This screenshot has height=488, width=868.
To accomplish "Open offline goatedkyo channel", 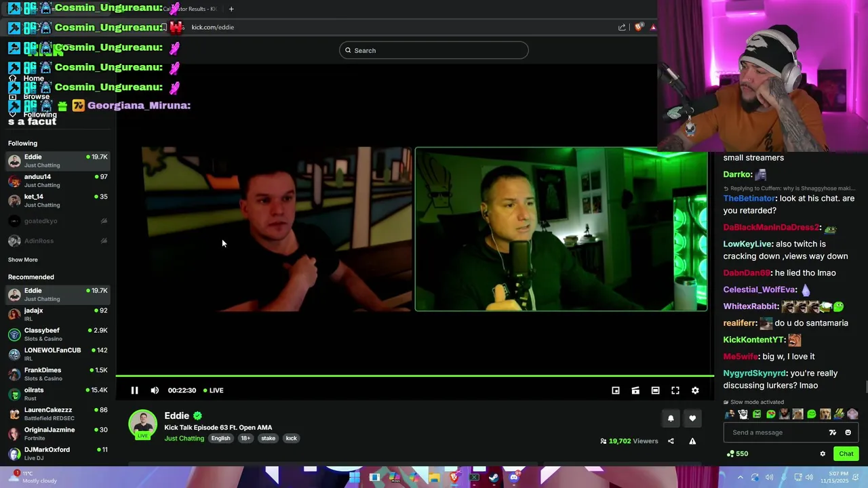I will 58,221.
